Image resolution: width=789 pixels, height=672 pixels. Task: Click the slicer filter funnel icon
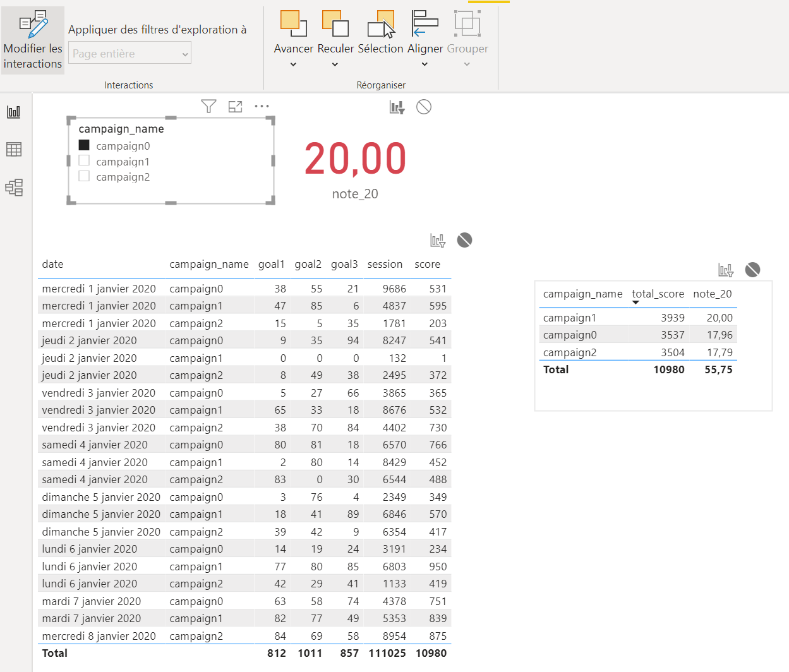[208, 106]
